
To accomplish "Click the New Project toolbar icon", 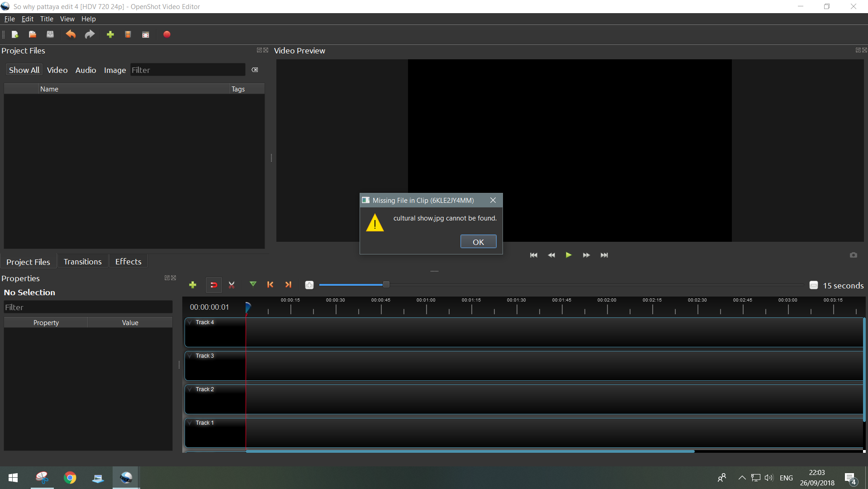I will pyautogui.click(x=15, y=34).
